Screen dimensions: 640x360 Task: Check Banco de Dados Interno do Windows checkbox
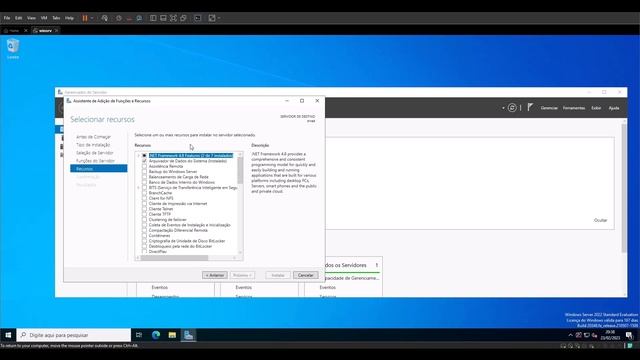coord(144,182)
